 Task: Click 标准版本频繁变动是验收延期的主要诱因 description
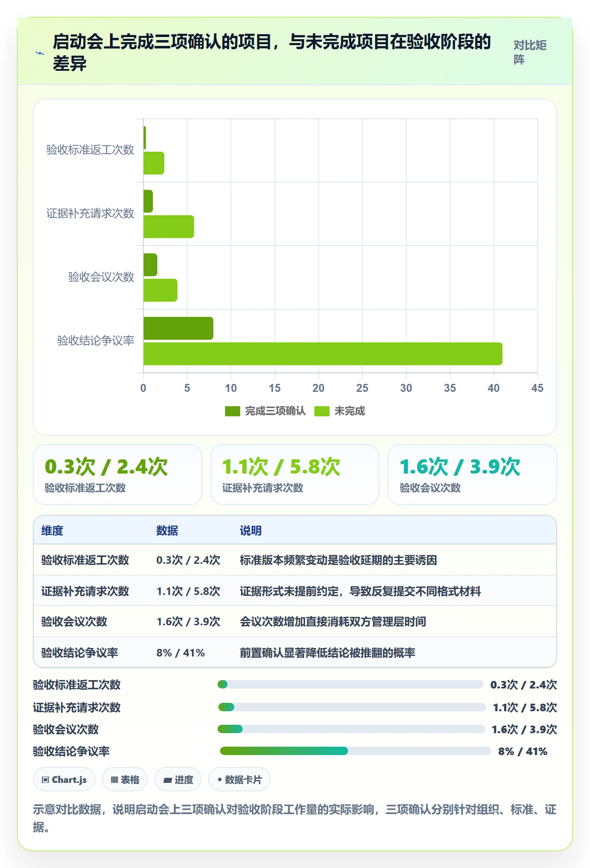coord(338,560)
